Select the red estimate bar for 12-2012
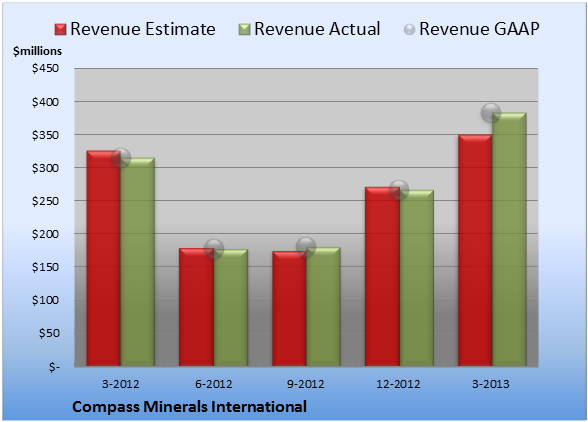Viewport: 588px width, 422px height. 382,276
